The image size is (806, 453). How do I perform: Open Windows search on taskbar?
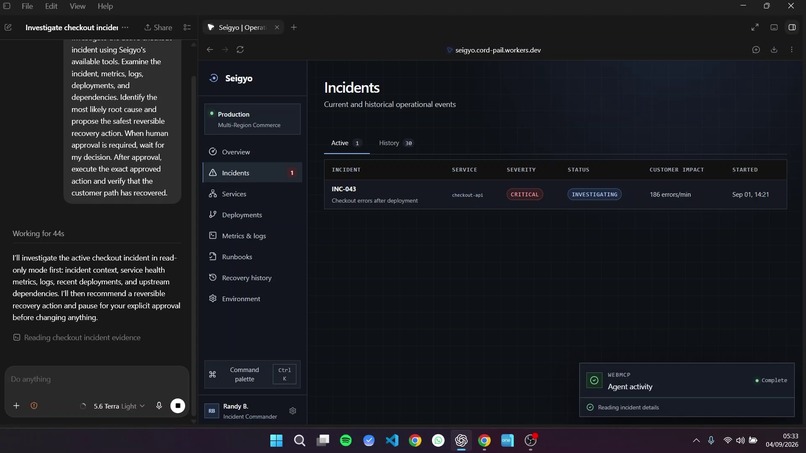coord(299,440)
